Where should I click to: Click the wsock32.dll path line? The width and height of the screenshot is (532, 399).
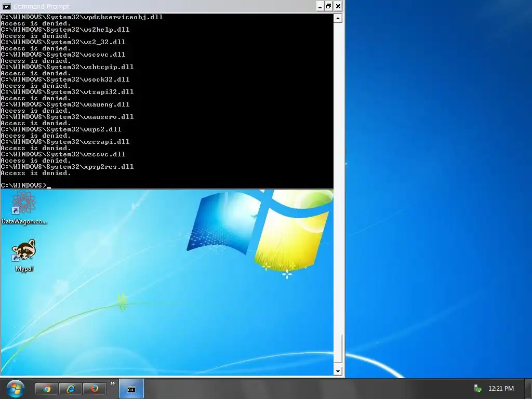[x=65, y=79]
